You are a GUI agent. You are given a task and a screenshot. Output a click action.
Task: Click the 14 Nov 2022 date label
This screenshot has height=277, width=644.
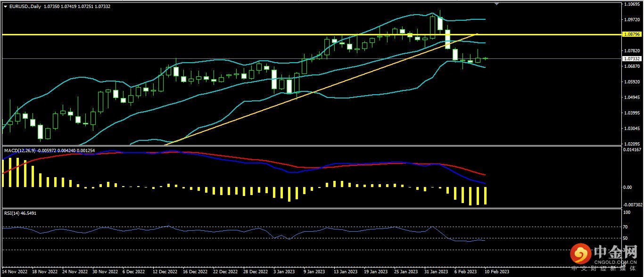pos(16,272)
